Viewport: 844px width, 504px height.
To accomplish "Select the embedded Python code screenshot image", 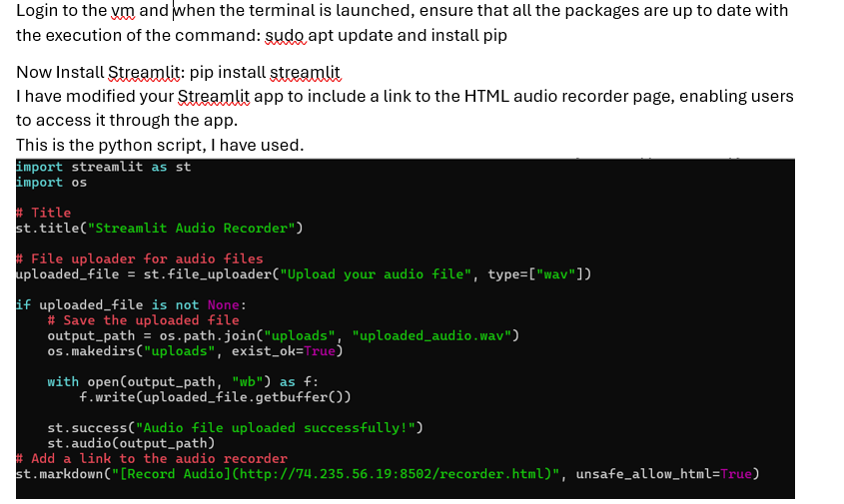I will pyautogui.click(x=406, y=328).
